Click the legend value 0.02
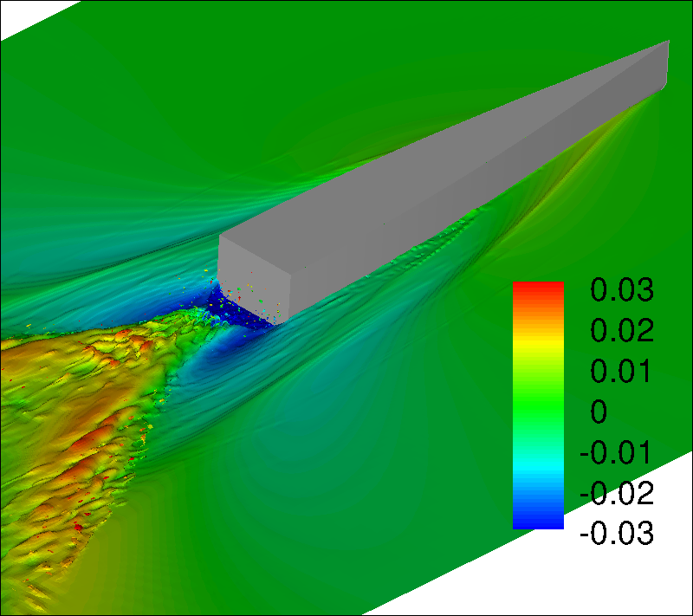 coord(622,331)
